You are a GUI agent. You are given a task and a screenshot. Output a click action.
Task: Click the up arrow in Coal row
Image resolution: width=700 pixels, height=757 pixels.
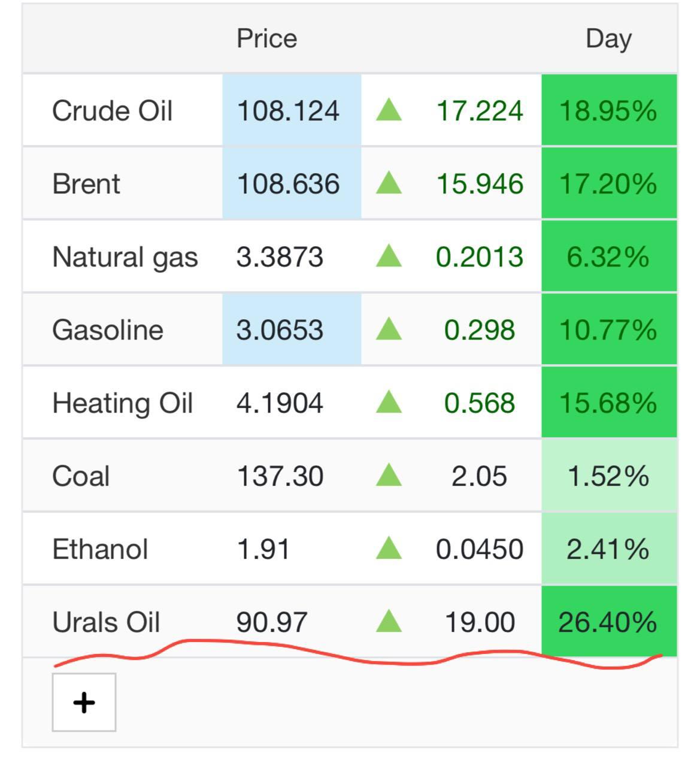click(389, 476)
